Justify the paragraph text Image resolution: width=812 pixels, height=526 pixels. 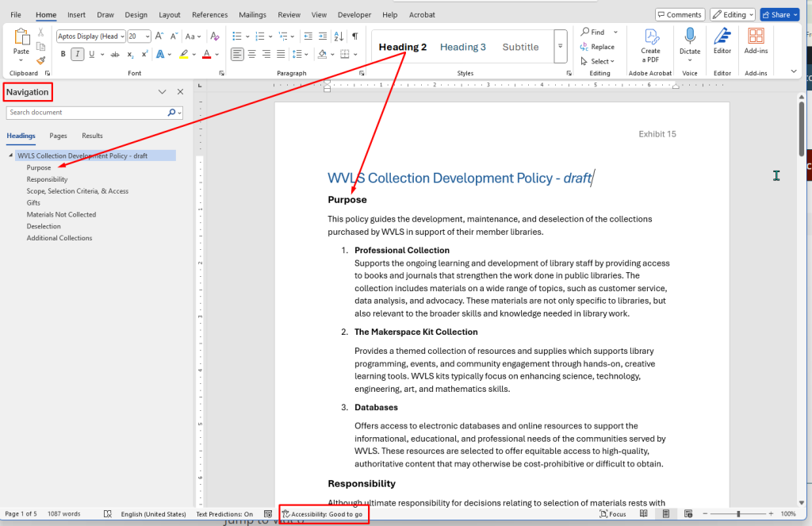click(x=281, y=54)
